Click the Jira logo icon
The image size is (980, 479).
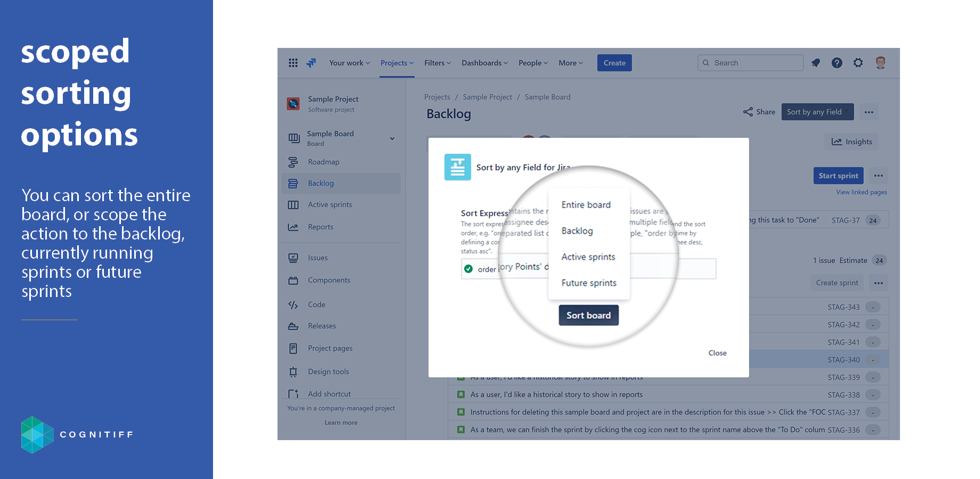(x=312, y=63)
